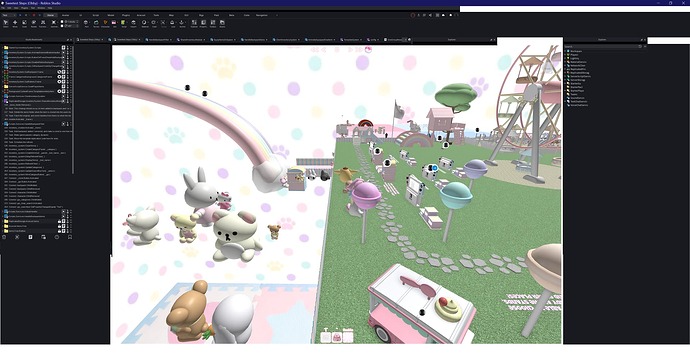Select ReplicatedFirst in the Explorer tree
This screenshot has width=690, height=362.
[577, 69]
